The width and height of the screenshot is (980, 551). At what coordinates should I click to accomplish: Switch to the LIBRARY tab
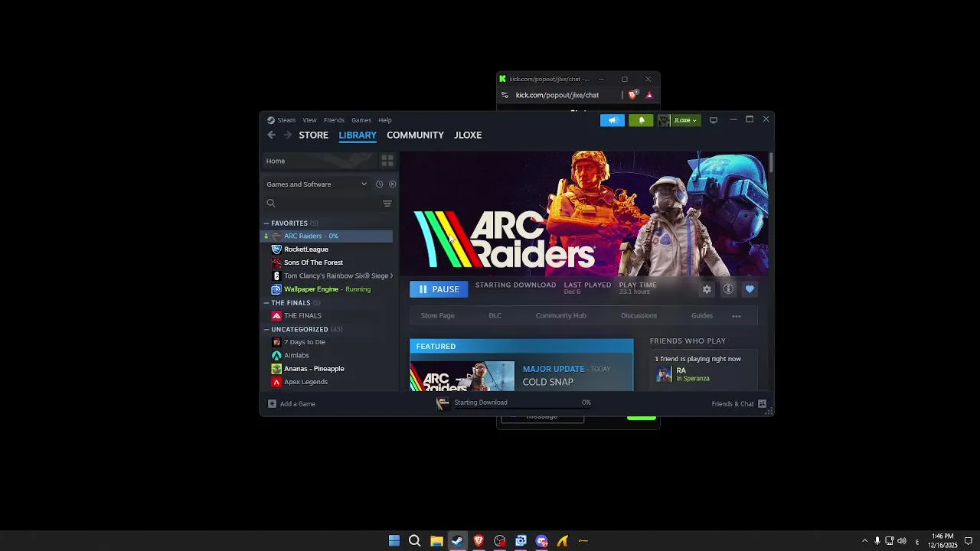point(358,135)
